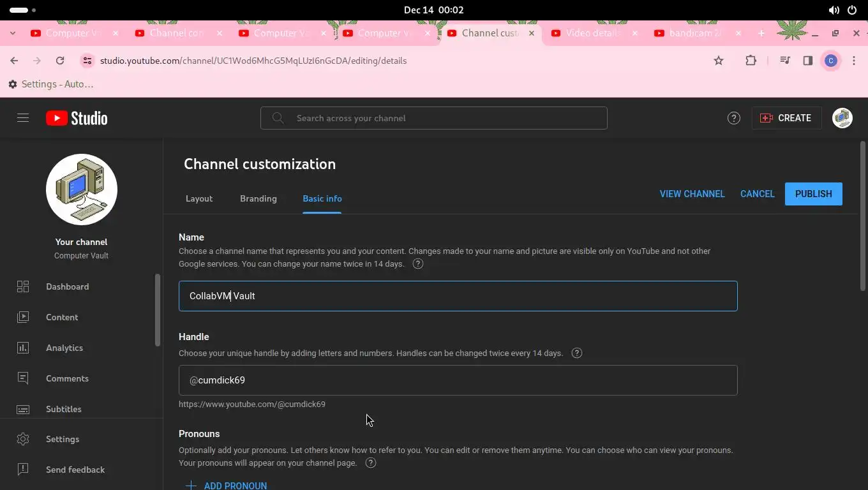Click the browser address bar URL
868x490 pixels.
pos(253,61)
